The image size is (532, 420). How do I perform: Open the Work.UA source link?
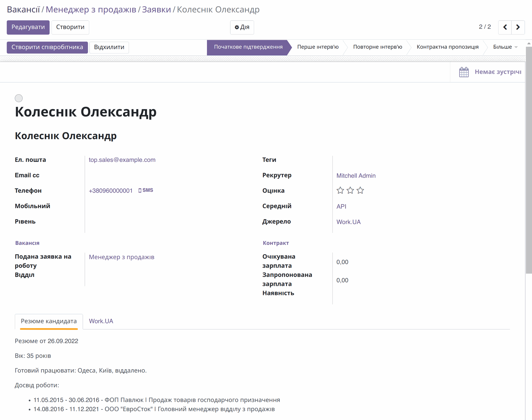point(348,222)
